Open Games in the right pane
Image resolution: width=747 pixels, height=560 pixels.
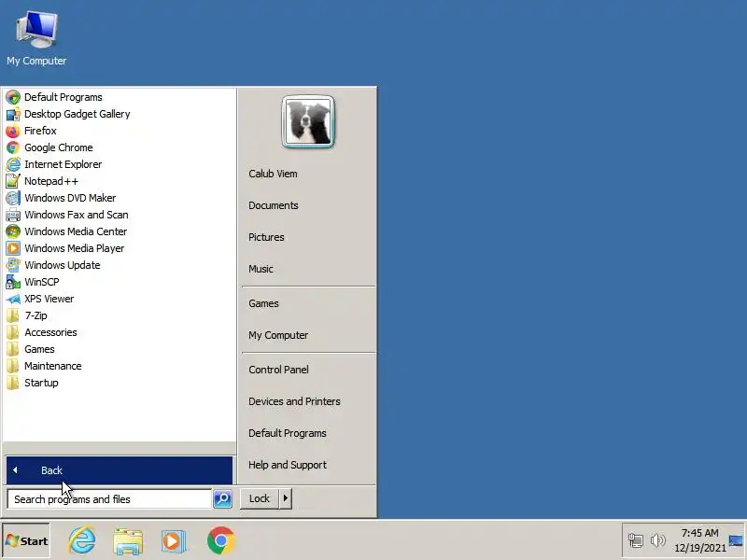tap(263, 304)
